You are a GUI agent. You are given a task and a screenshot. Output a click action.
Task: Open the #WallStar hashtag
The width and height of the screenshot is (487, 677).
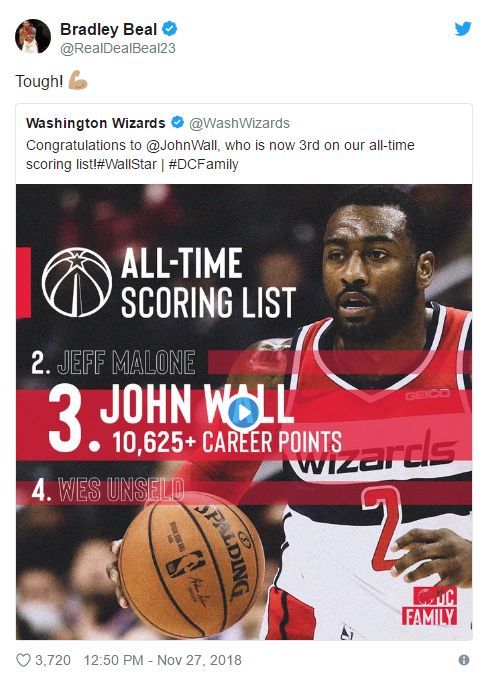click(x=127, y=165)
